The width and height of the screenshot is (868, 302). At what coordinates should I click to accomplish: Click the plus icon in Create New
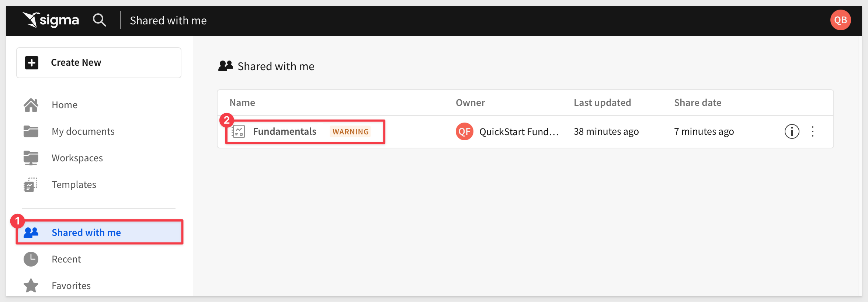click(x=32, y=62)
